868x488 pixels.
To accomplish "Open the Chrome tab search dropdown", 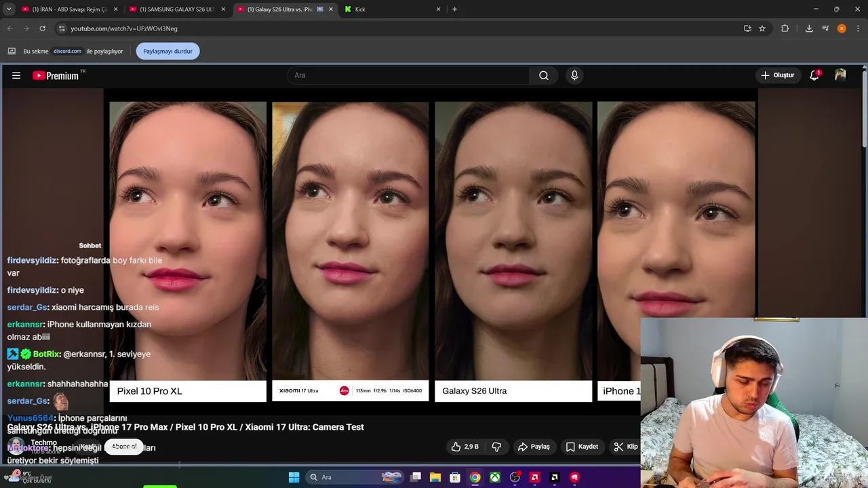I will click(x=9, y=9).
